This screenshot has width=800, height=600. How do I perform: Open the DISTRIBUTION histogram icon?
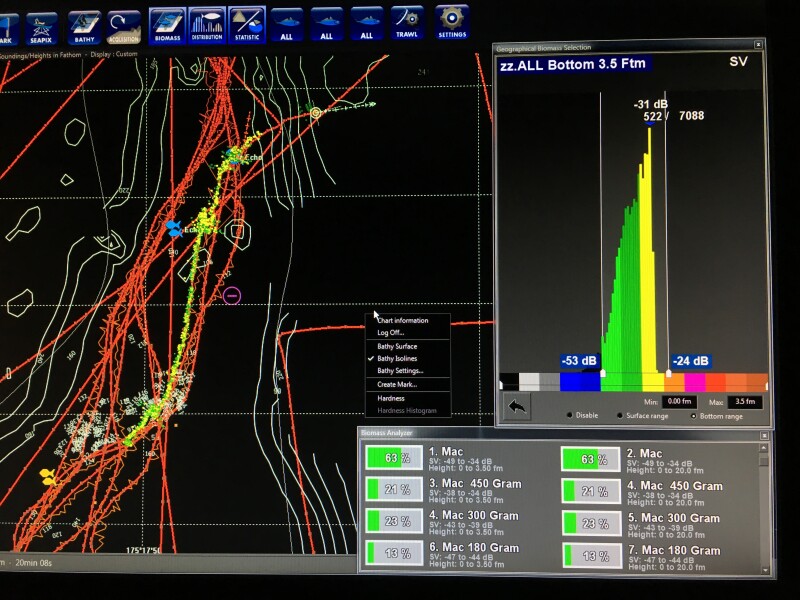click(206, 22)
